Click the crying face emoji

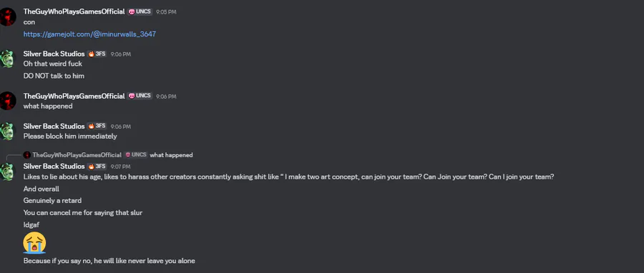[x=34, y=243]
